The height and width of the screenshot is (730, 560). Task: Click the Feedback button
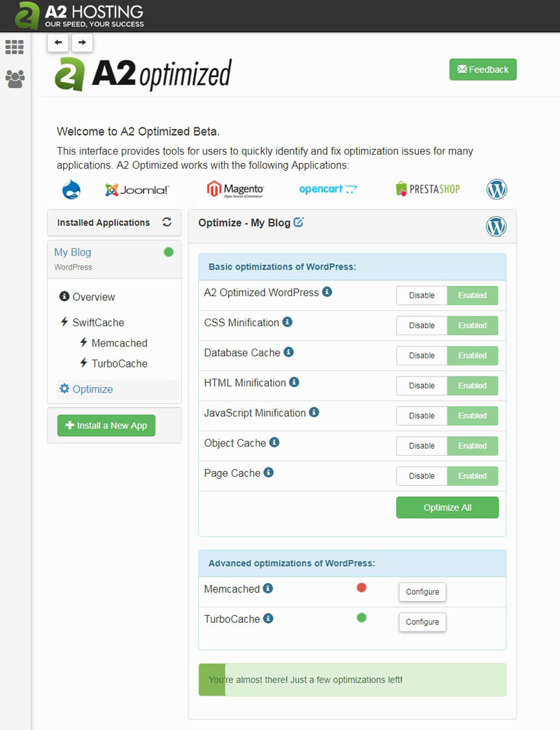(x=483, y=69)
